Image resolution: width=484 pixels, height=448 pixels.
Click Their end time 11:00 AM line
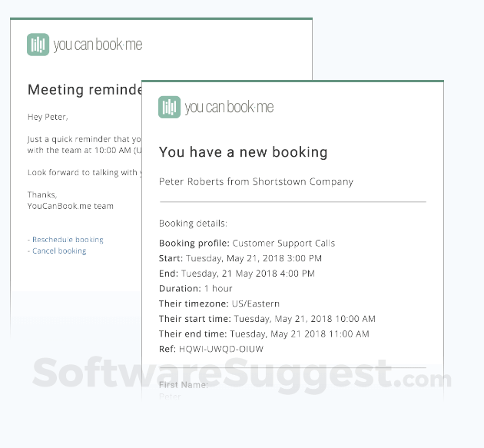click(x=264, y=334)
